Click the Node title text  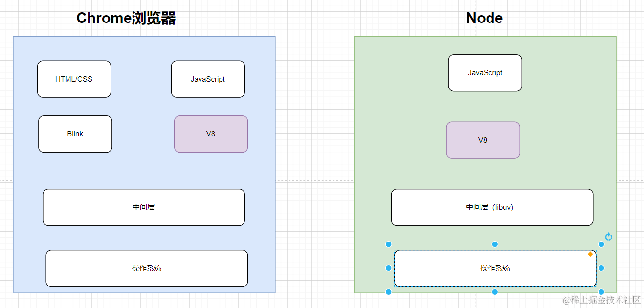(x=485, y=18)
